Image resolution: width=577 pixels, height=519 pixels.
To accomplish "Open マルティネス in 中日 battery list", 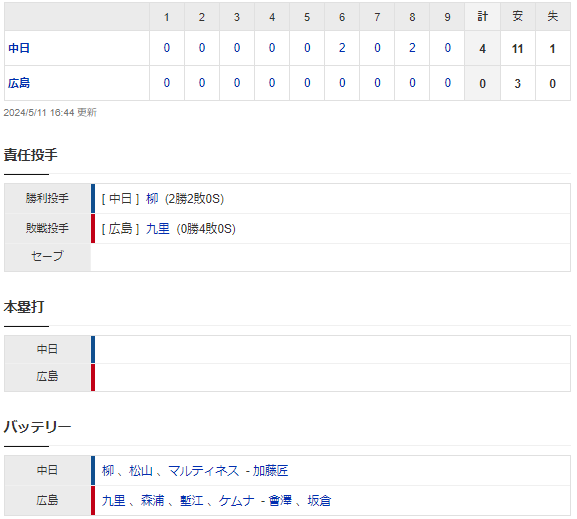I will coord(204,470).
